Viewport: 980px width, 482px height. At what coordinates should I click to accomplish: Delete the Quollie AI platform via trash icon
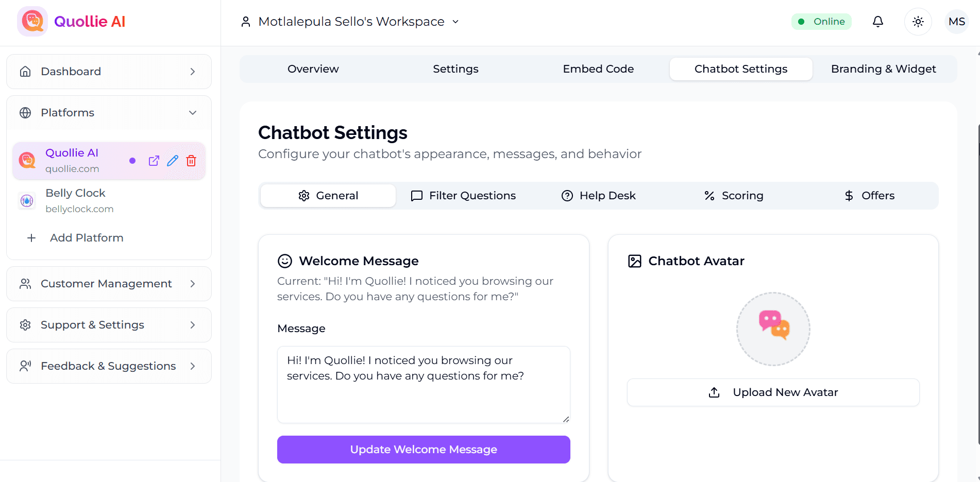(x=191, y=161)
